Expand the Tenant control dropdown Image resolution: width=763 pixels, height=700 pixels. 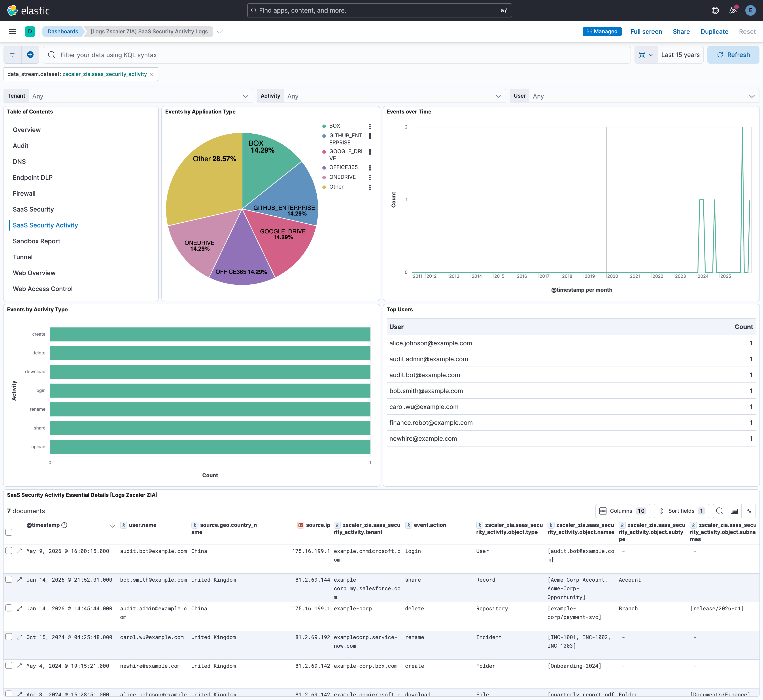[x=141, y=96]
